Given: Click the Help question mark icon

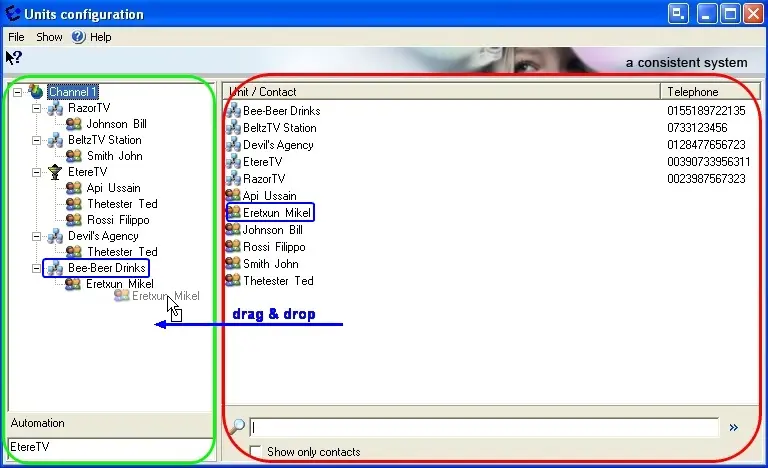Looking at the screenshot, I should coord(78,37).
